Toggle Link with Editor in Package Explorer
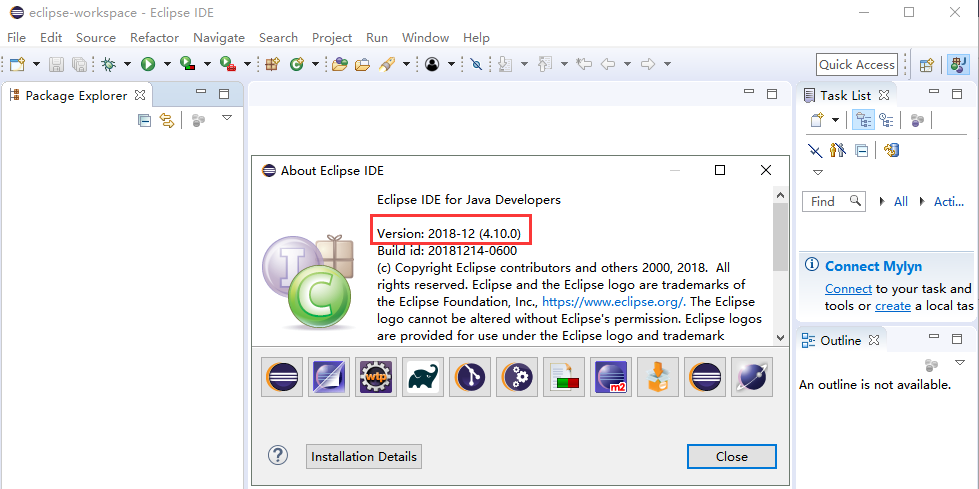The width and height of the screenshot is (979, 489). 167,120
